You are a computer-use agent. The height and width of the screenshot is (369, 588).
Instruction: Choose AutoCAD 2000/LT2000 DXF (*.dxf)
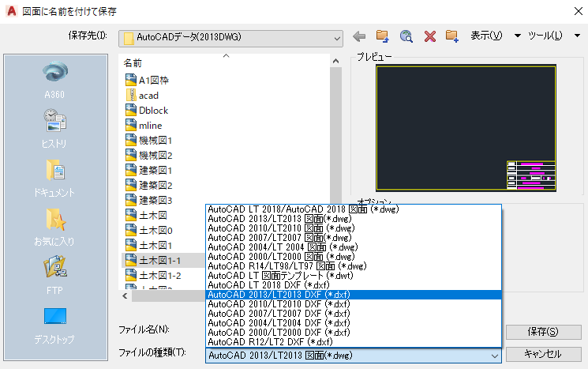pos(354,333)
